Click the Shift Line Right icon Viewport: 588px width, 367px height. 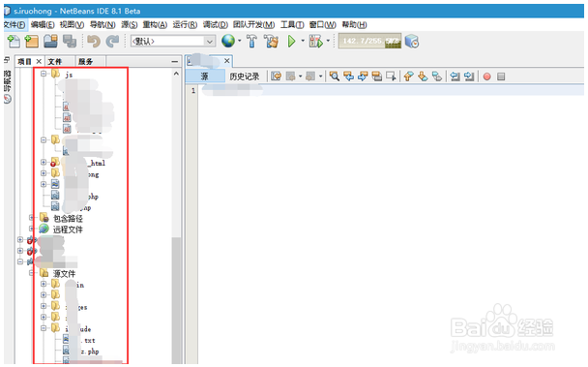pyautogui.click(x=469, y=76)
